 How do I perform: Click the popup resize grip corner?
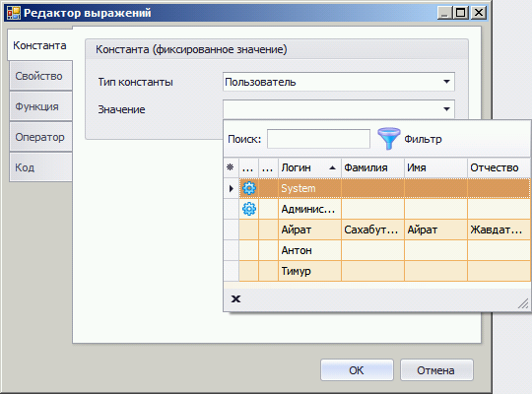pyautogui.click(x=523, y=303)
